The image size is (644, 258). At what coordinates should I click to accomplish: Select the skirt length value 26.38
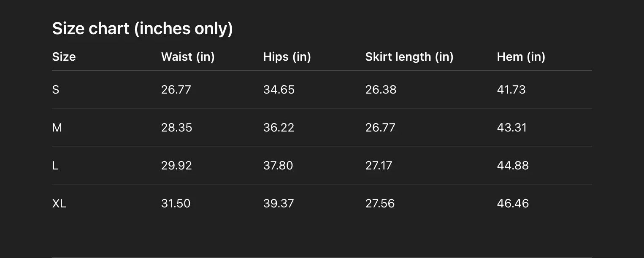coord(381,90)
